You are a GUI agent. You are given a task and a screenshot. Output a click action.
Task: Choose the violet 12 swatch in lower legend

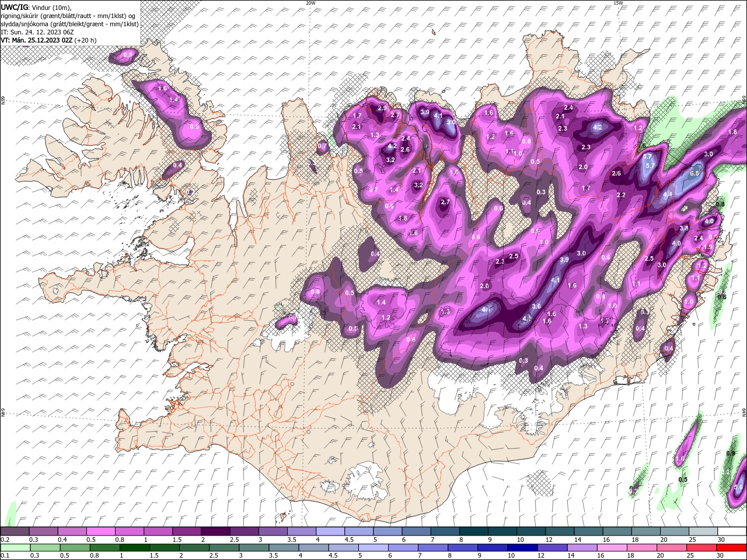click(x=552, y=548)
